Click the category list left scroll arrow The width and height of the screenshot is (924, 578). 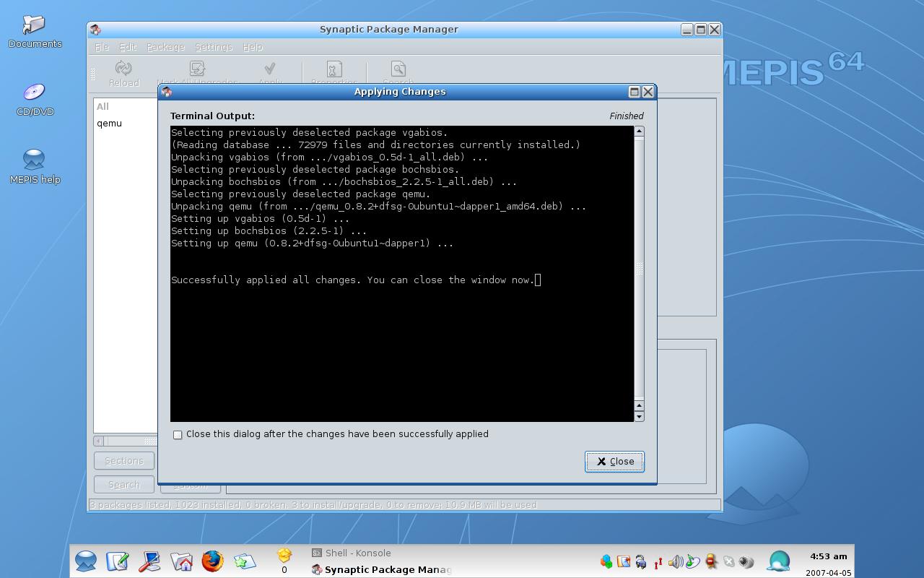pos(98,441)
